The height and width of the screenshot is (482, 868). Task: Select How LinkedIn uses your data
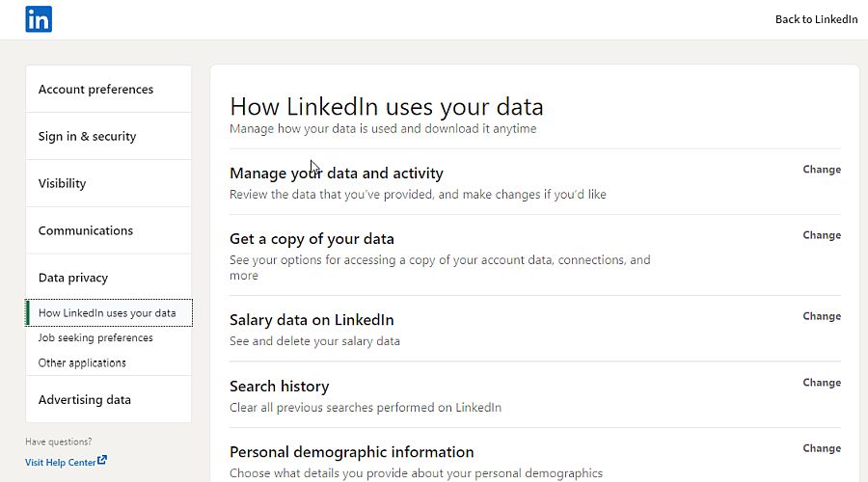tap(107, 313)
